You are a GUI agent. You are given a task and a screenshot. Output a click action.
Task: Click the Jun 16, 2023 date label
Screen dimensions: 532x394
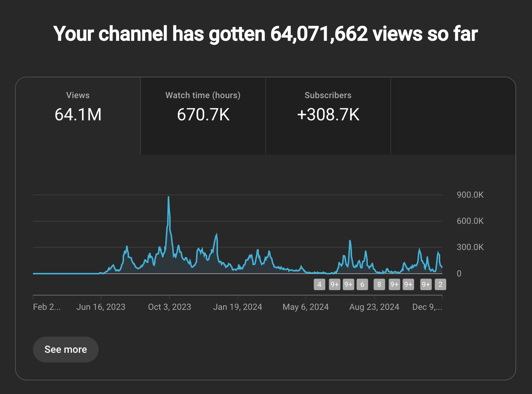tap(101, 307)
